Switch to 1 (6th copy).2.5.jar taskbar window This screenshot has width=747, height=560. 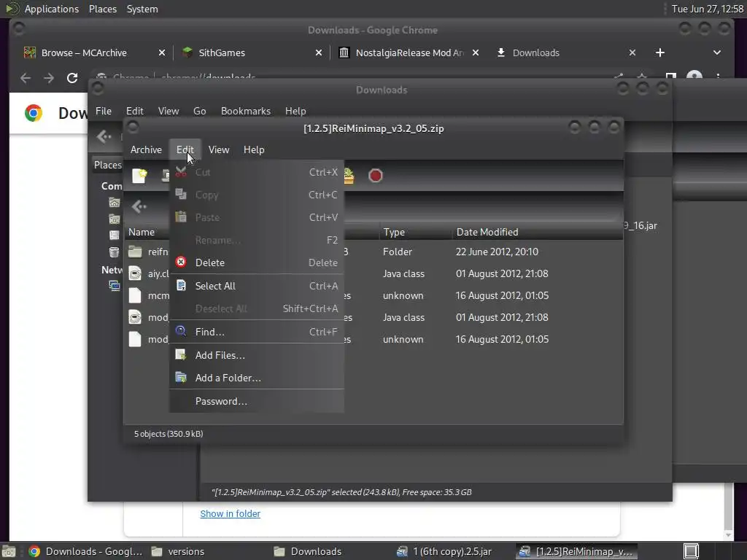coord(444,551)
